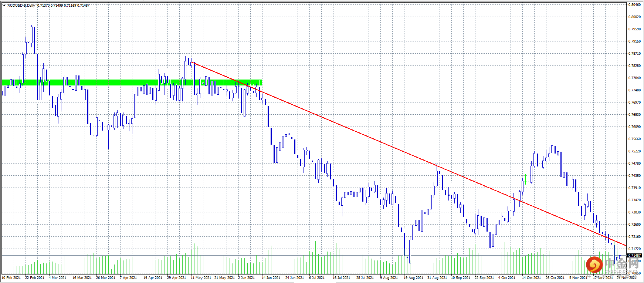Click the 28 Jul 2021 date label
The height and width of the screenshot is (283, 644).
click(x=365, y=278)
